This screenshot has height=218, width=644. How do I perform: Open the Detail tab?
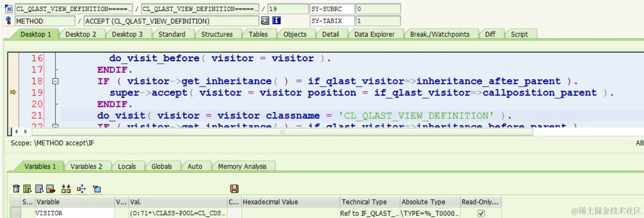click(x=330, y=34)
